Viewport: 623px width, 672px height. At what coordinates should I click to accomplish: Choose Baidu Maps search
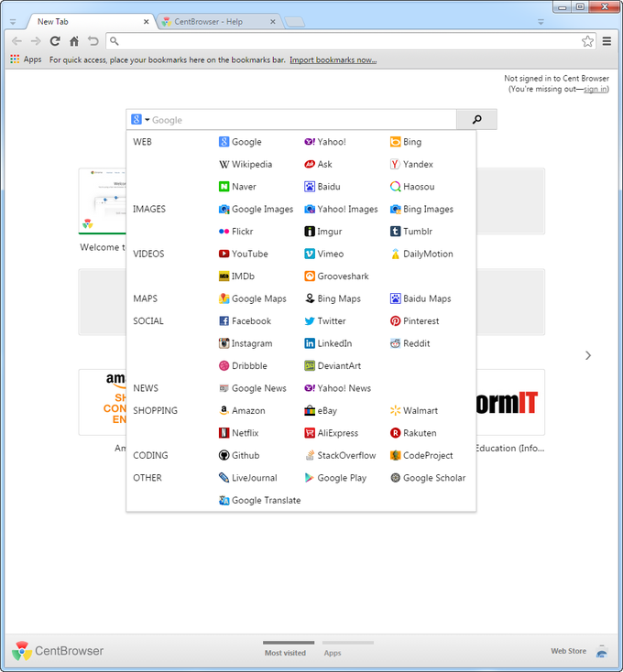click(x=421, y=298)
